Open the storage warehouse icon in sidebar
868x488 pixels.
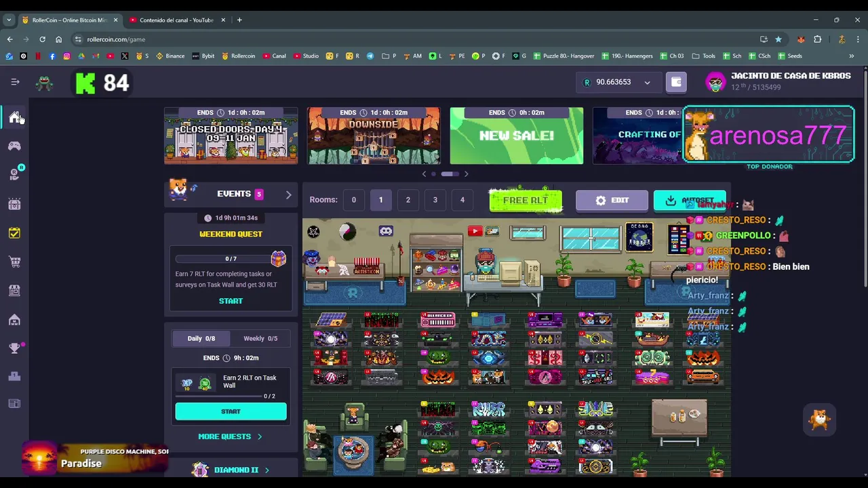tap(14, 319)
